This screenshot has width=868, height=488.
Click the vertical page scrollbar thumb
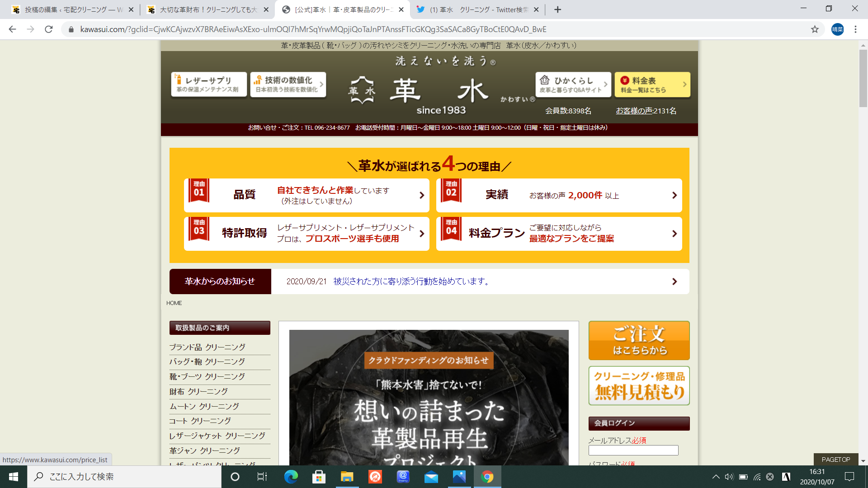click(863, 78)
